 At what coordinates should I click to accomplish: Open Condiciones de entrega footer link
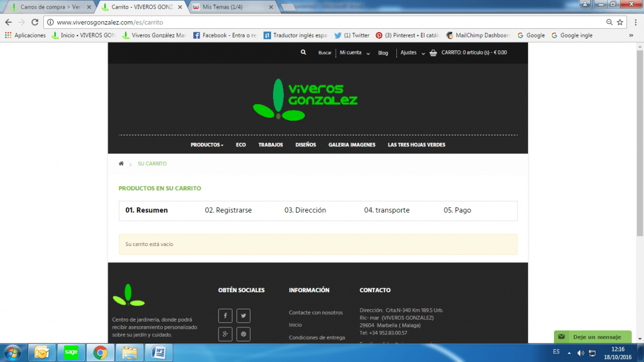click(317, 337)
